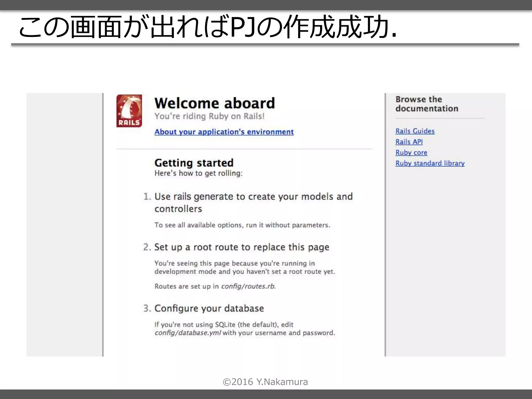Screen dimensions: 532x399
Task: Click the ©2016 Y.Nakamura footer text
Action: point(265,382)
